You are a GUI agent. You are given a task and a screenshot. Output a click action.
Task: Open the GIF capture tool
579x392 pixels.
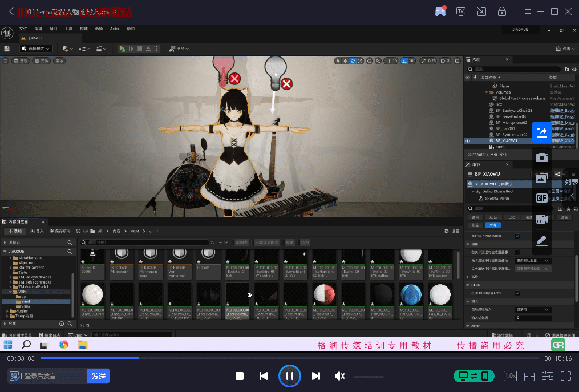[x=541, y=198]
